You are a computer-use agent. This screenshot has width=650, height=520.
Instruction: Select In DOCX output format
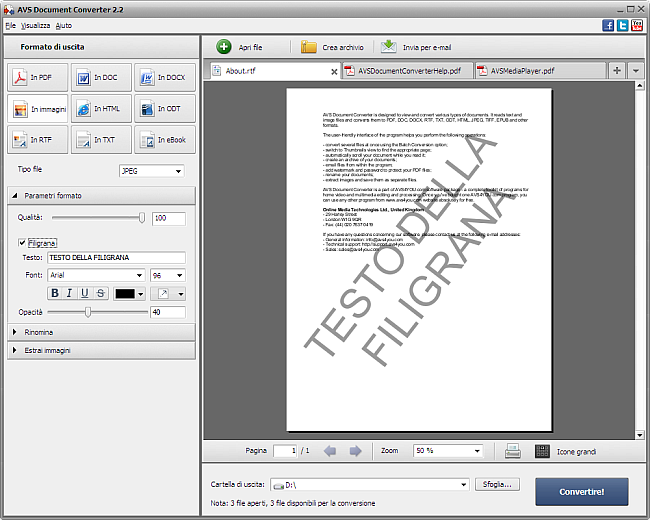pos(165,78)
